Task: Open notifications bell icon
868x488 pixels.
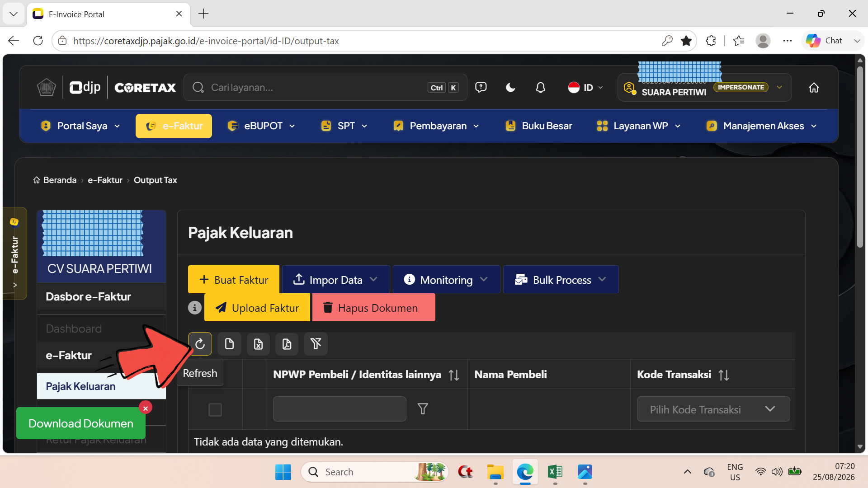Action: [541, 87]
